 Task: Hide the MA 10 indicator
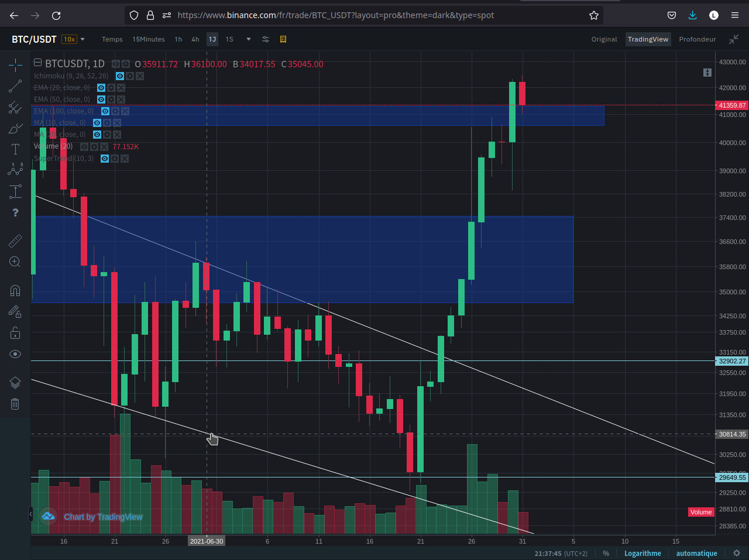(97, 123)
